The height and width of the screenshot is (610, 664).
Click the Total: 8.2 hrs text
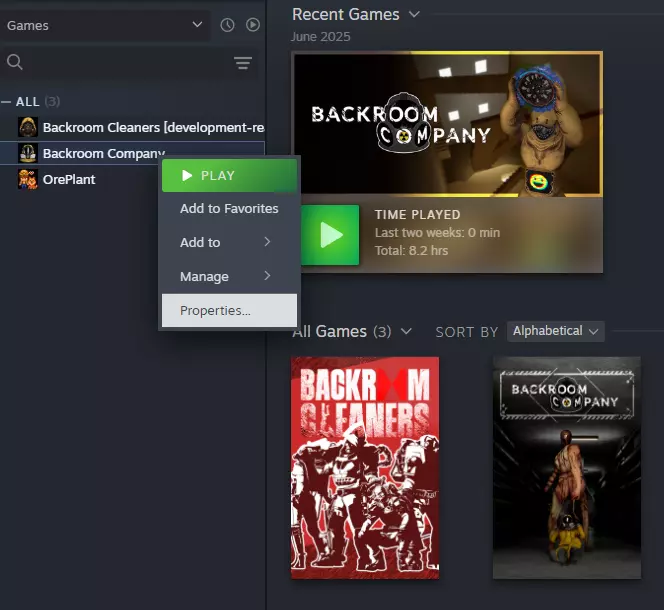(411, 251)
